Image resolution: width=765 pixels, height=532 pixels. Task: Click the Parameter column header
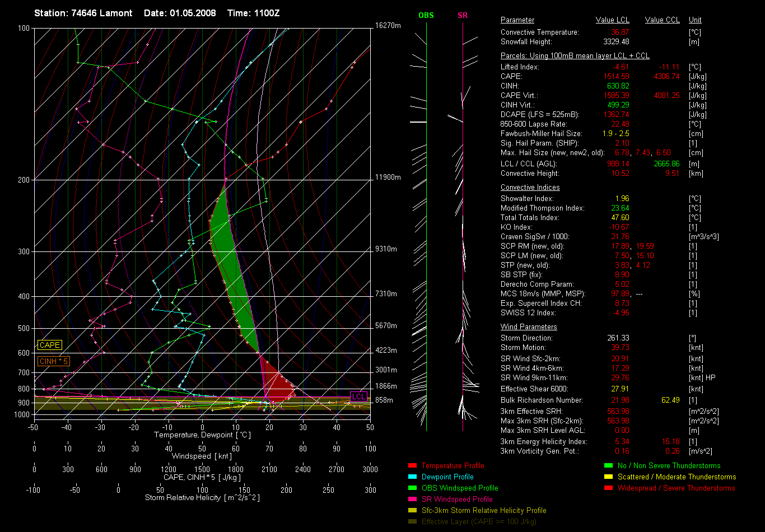point(517,20)
